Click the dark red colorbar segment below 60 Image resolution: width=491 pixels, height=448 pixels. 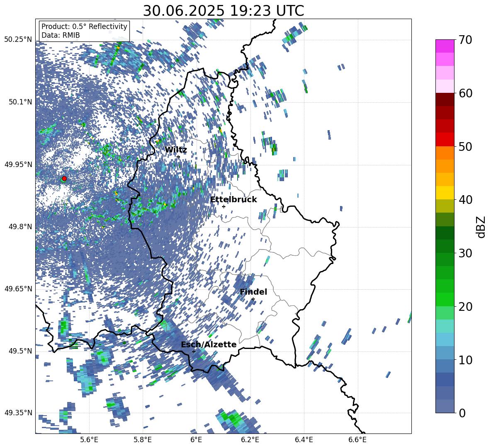tap(445, 99)
